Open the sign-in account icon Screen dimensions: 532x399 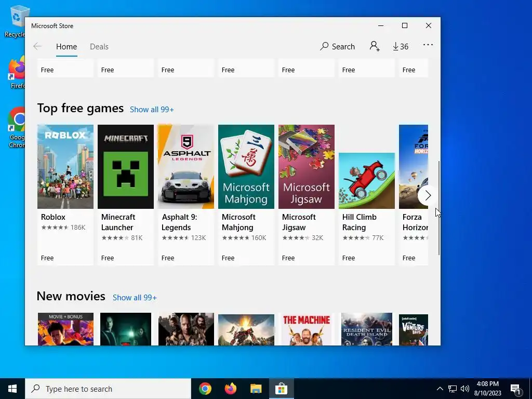tap(374, 46)
